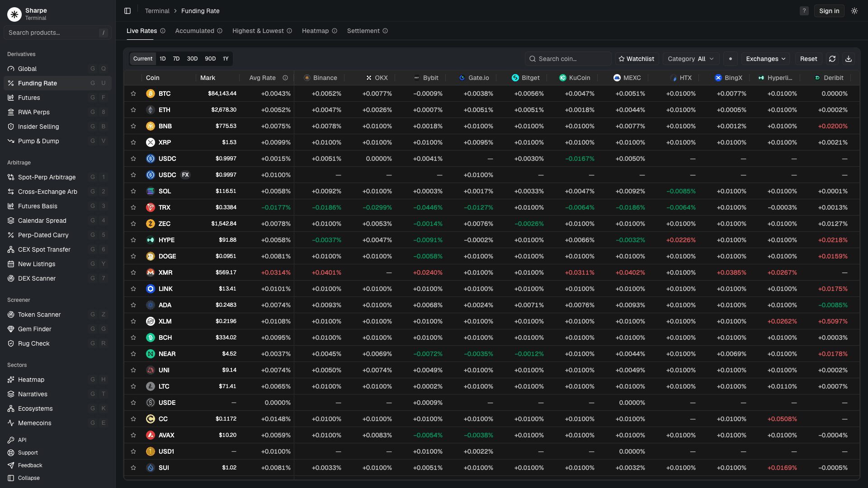Open Insider Selling in sidebar
The image size is (868, 488).
click(x=57, y=127)
